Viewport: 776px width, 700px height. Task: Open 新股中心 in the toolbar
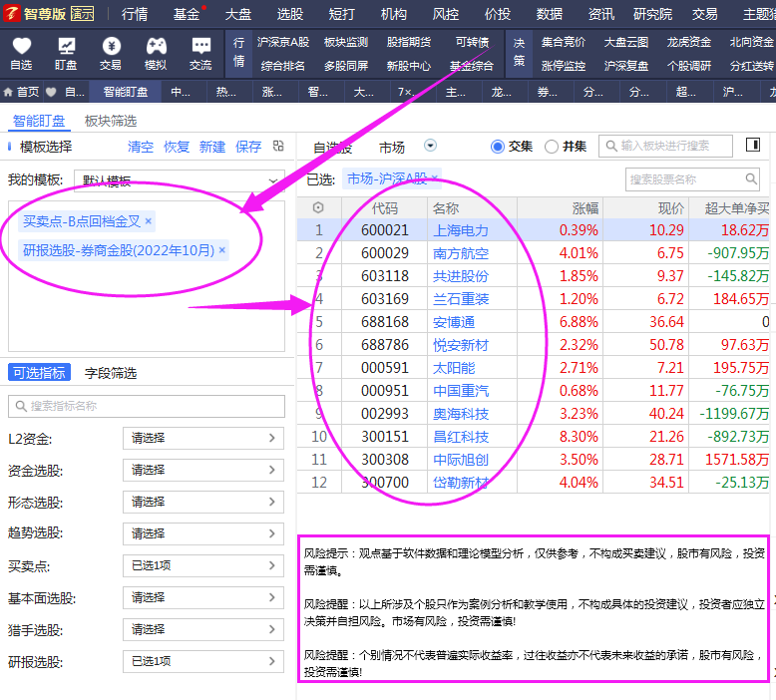(x=409, y=65)
